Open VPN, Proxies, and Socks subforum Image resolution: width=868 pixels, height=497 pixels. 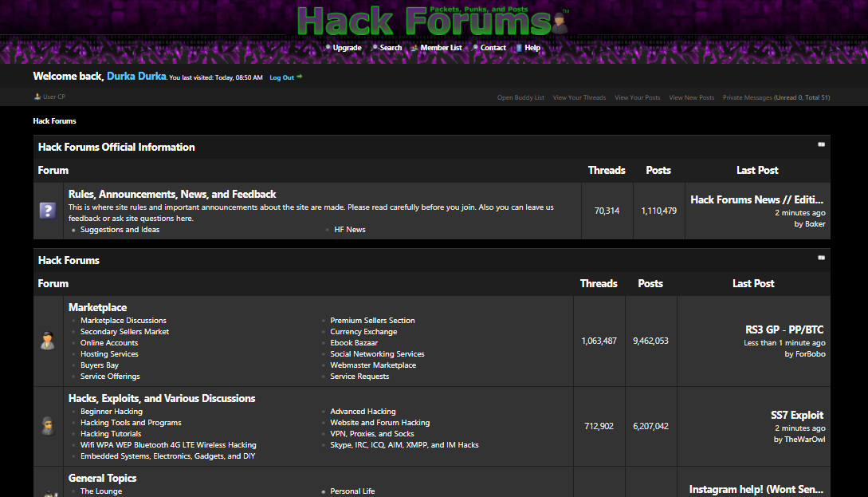[x=372, y=433]
